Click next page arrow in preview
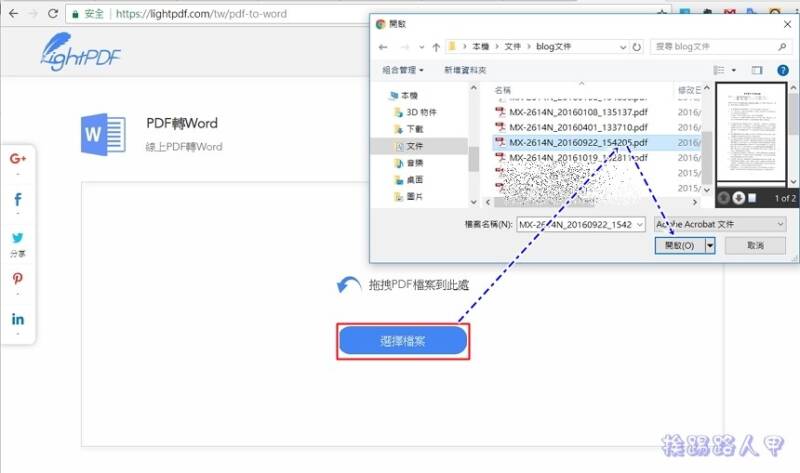The height and width of the screenshot is (473, 800). coord(738,198)
